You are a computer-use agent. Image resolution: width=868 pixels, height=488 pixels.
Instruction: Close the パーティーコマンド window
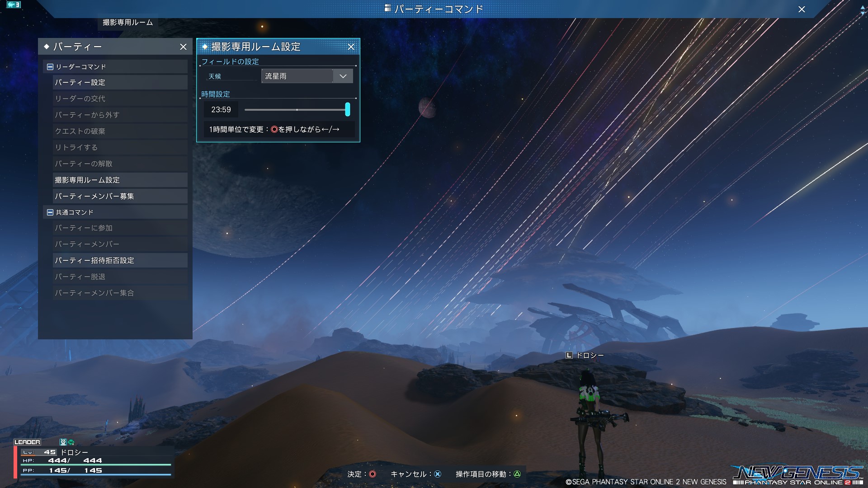pos(802,9)
